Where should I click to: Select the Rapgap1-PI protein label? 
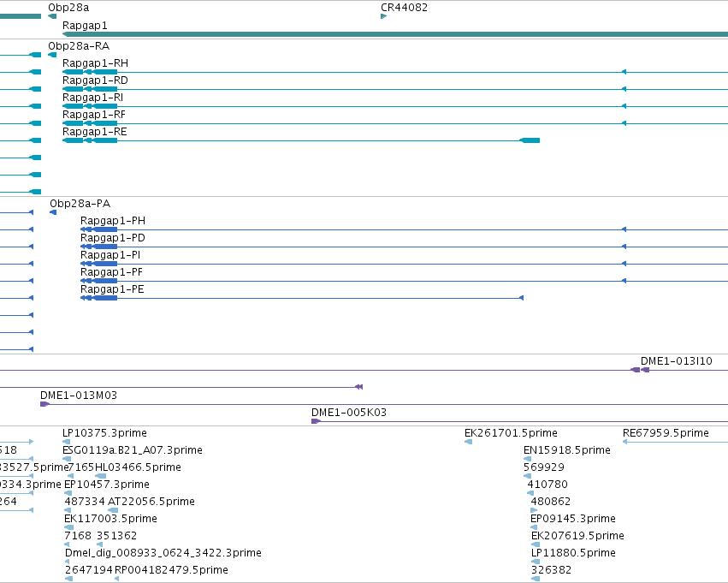(x=110, y=255)
